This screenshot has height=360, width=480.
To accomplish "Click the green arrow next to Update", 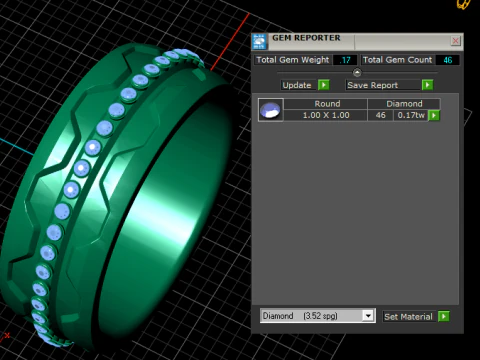I will pyautogui.click(x=324, y=85).
